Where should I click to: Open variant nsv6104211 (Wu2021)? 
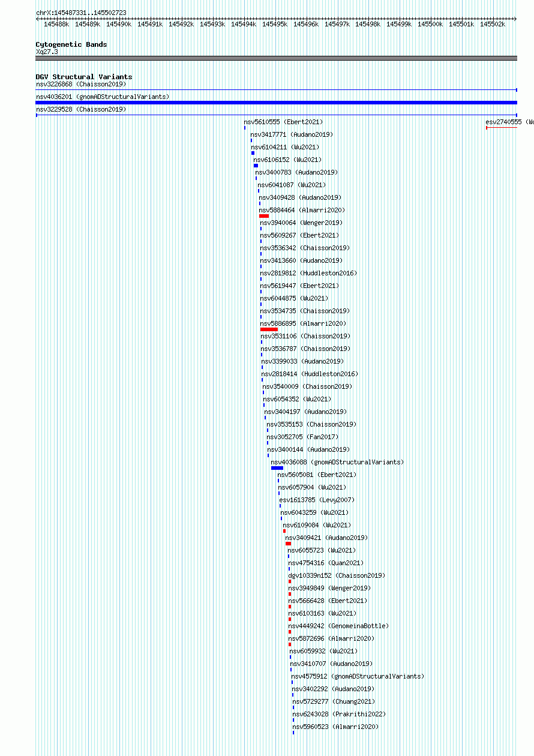tap(285, 147)
